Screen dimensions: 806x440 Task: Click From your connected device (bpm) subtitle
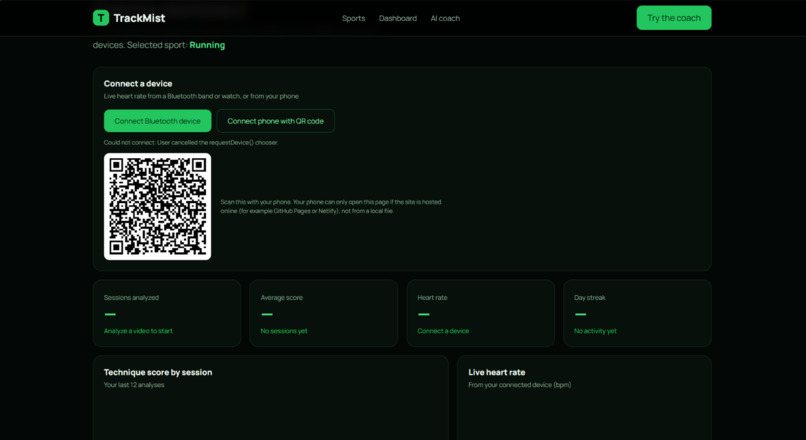tap(520, 384)
